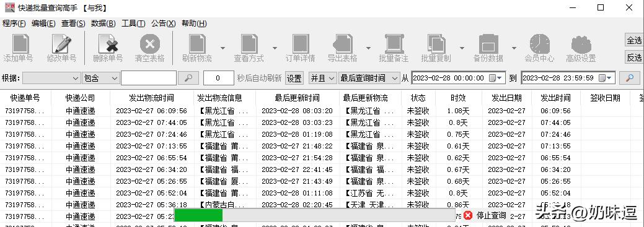This screenshot has width=644, height=227.
Task: Click the 删除单号 toolbar icon
Action: pyautogui.click(x=108, y=44)
